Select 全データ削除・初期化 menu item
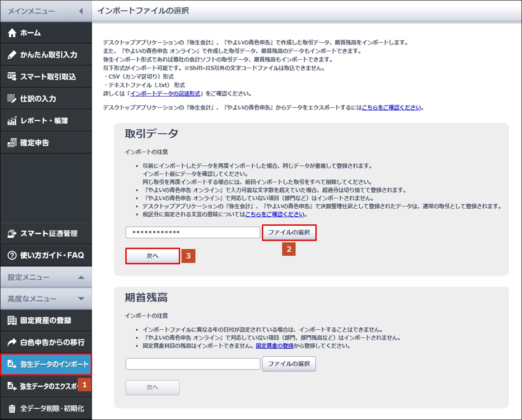This screenshot has height=420, width=522. click(46, 408)
